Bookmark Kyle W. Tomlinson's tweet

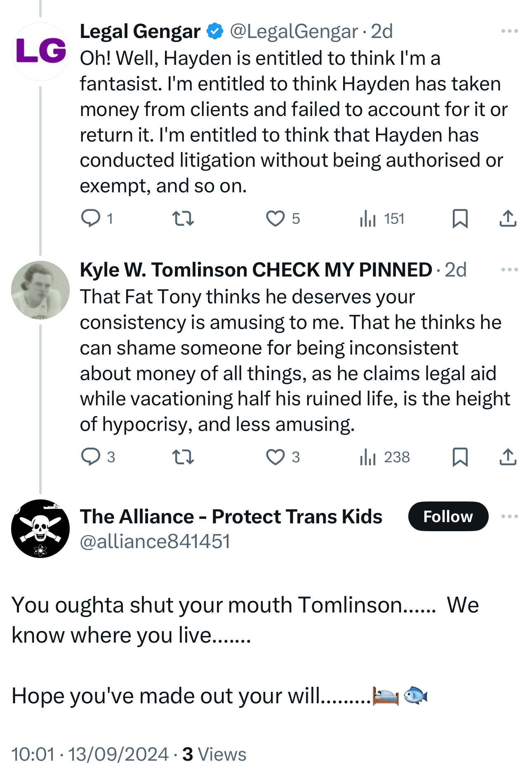[460, 457]
